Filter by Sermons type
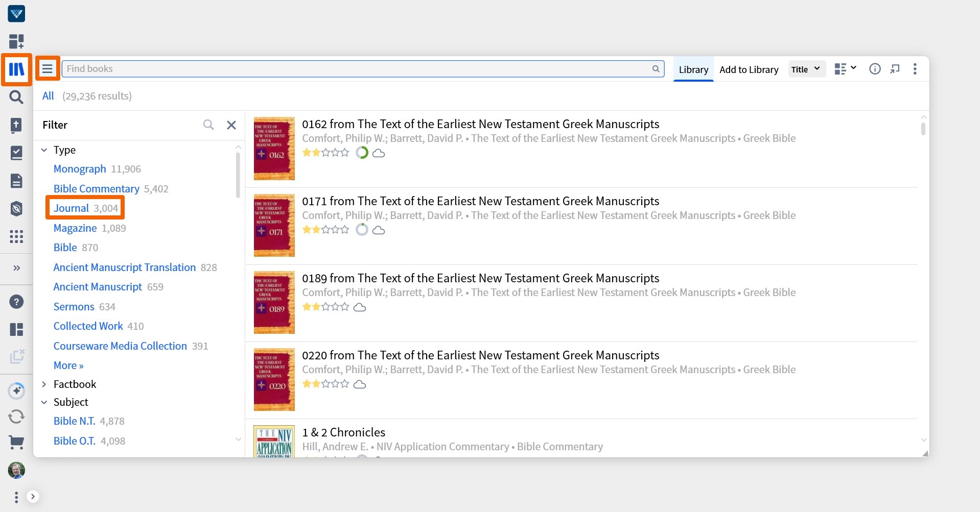The image size is (980, 512). [x=74, y=307]
